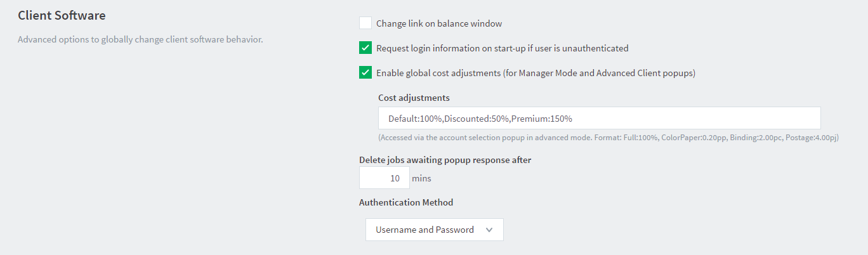This screenshot has width=868, height=255.
Task: Click the Change link on balance window label
Action: click(439, 23)
